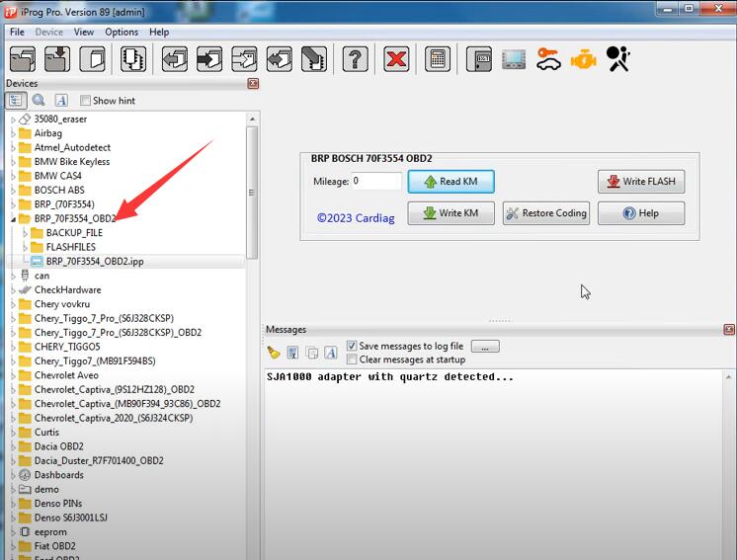This screenshot has height=560, width=737.
Task: Expand the FLASHFILES folder arrow
Action: coord(26,247)
